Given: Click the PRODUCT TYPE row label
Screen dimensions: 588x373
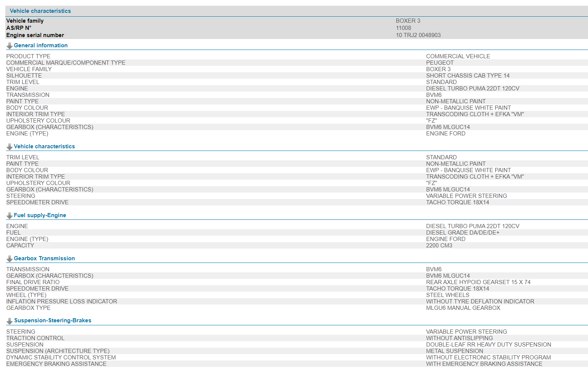Looking at the screenshot, I should (x=28, y=56).
